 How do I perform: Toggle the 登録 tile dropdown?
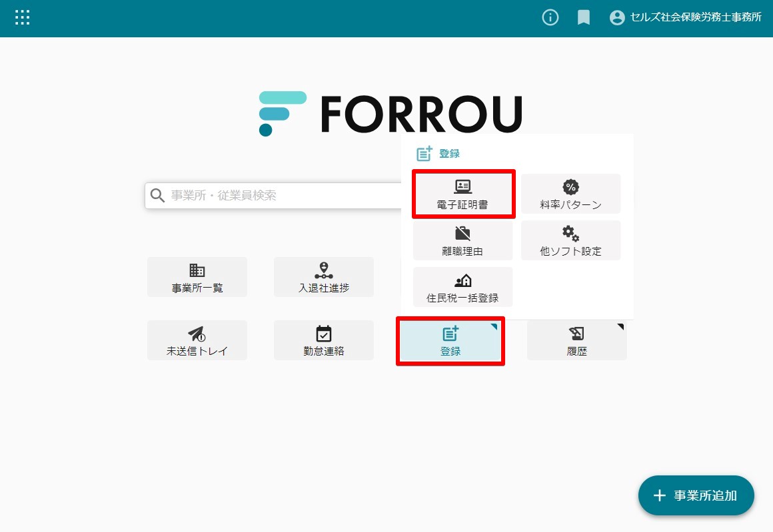(x=450, y=340)
